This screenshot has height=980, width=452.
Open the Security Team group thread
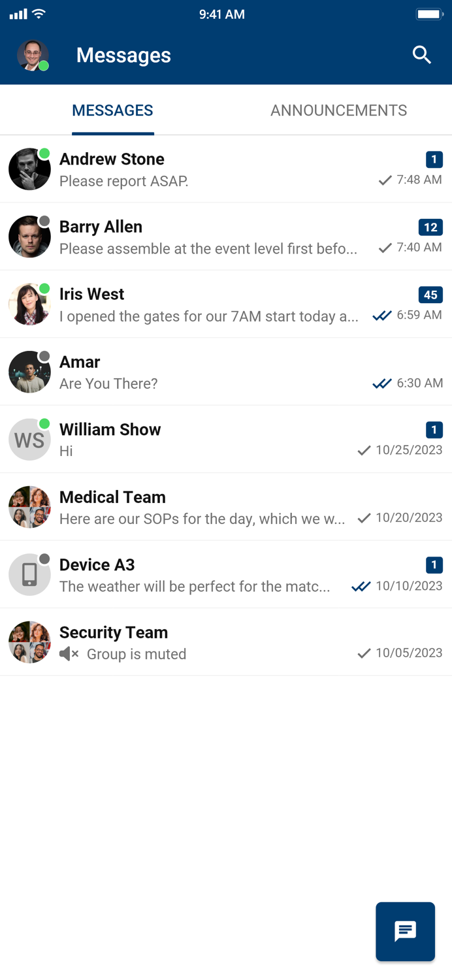click(x=196, y=642)
